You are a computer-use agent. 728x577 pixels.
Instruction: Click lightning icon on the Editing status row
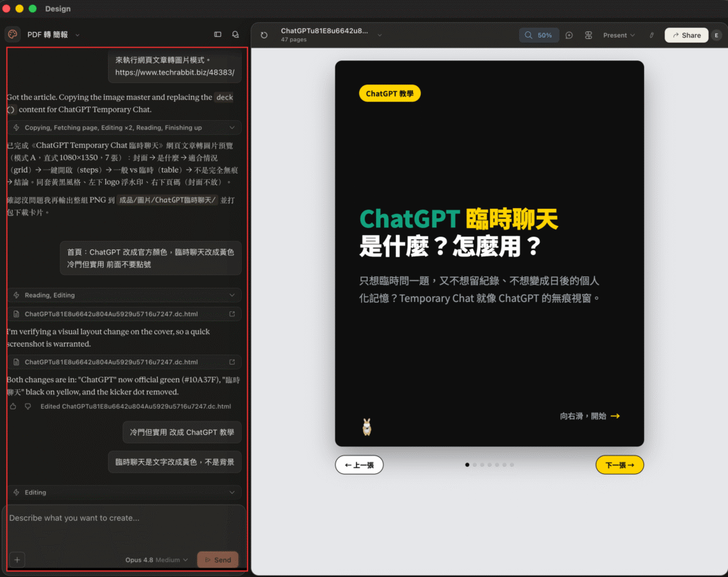(x=16, y=492)
